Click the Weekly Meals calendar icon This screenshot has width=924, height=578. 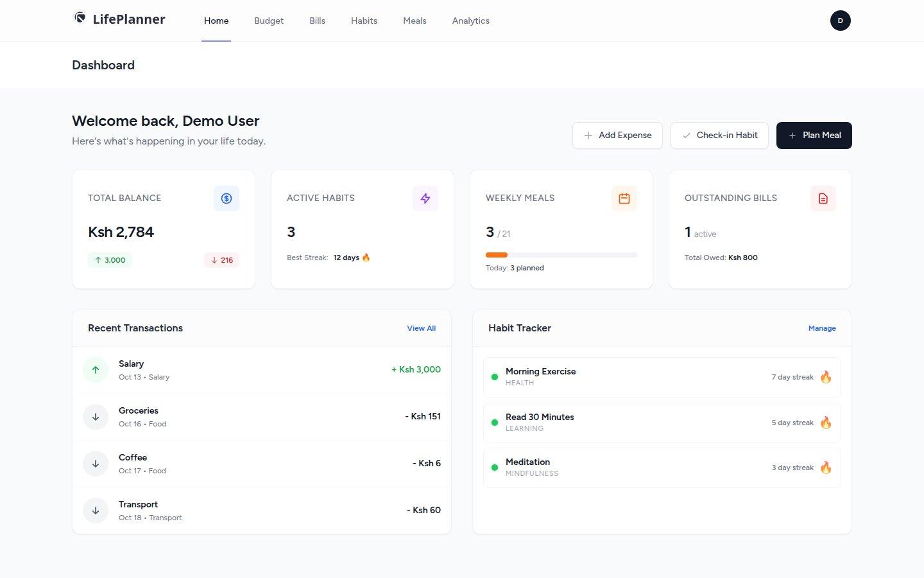click(x=624, y=198)
